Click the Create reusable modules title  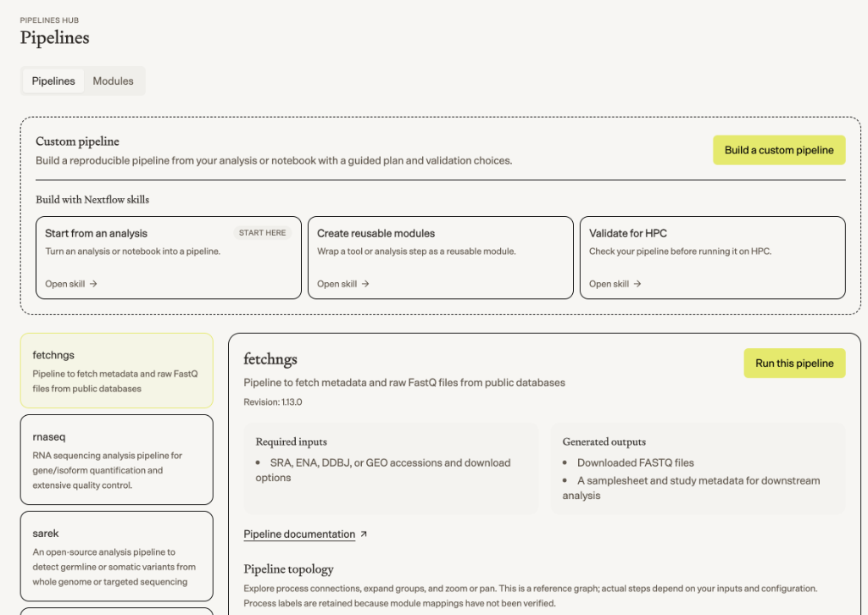tap(376, 234)
